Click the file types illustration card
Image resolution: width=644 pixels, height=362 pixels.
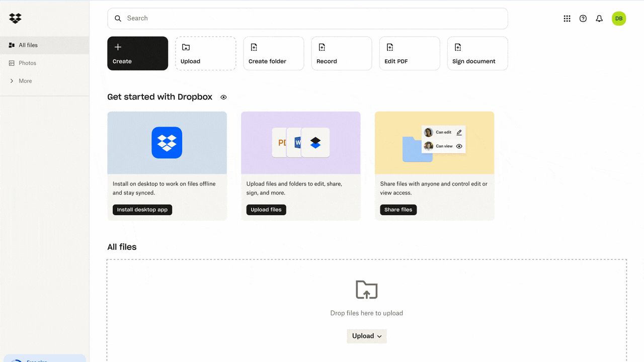click(301, 143)
